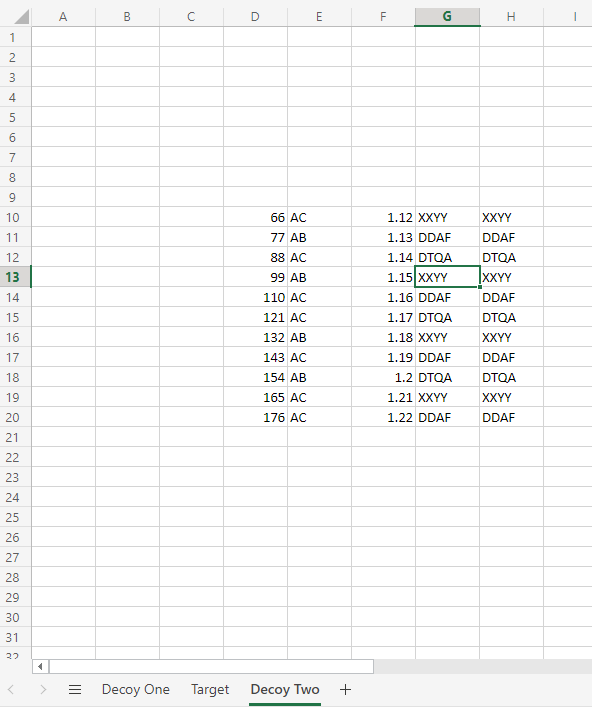Screen dimensions: 592x707
Task: Click cell with value 143
Action: pyautogui.click(x=256, y=357)
